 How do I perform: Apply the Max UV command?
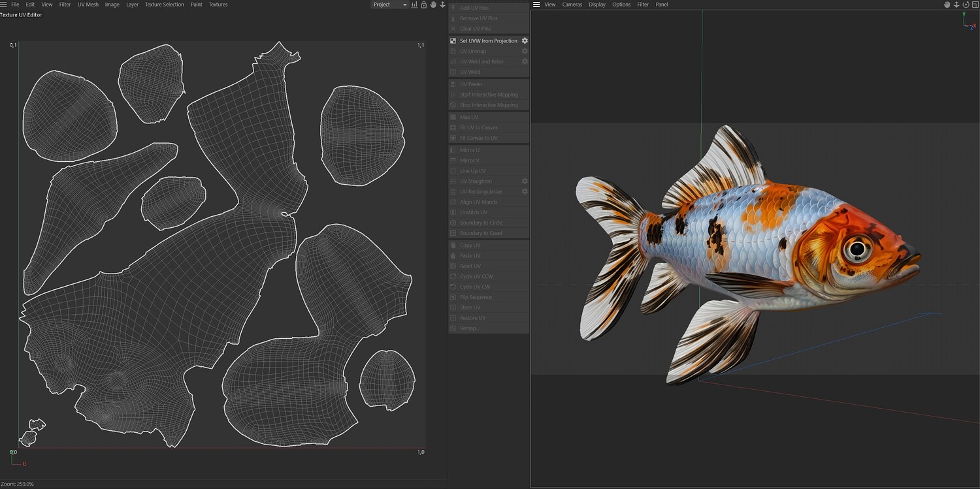coord(489,118)
